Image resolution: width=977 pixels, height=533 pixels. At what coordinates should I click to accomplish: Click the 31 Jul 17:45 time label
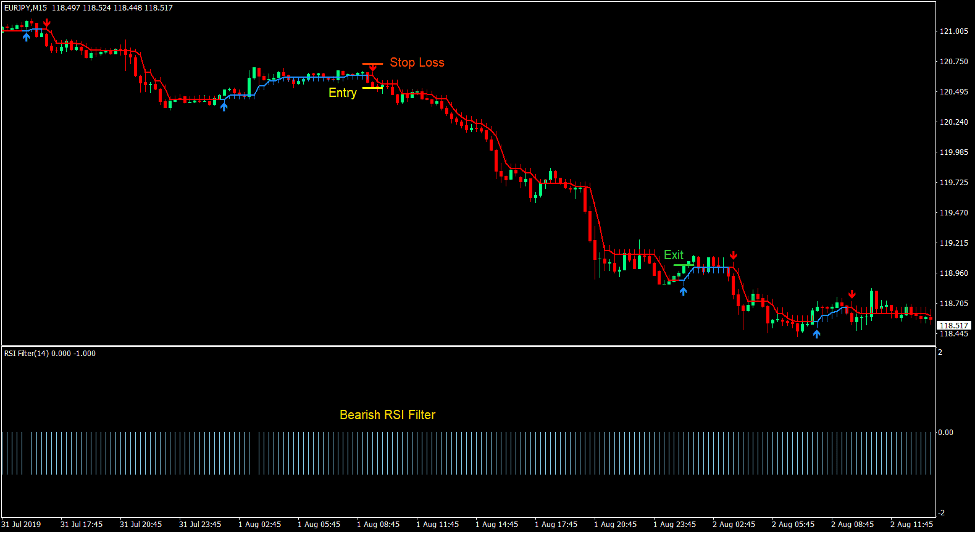[82, 524]
